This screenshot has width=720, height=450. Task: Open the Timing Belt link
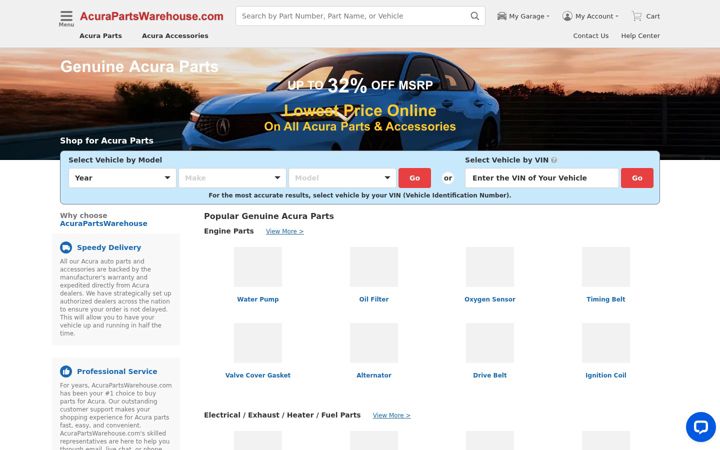tap(606, 299)
